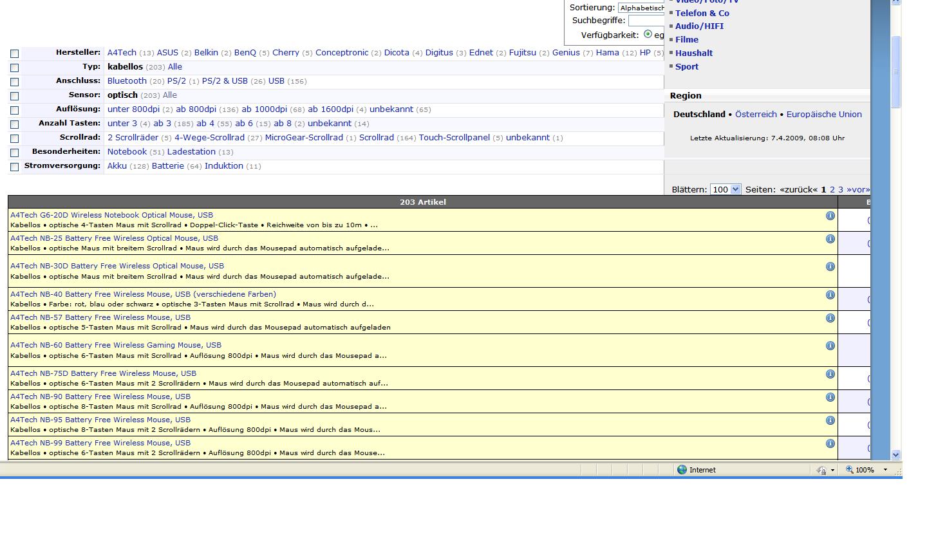Filter Besonderheiten by Ladestation
Viewport: 927px width, 560px height.
(x=191, y=152)
